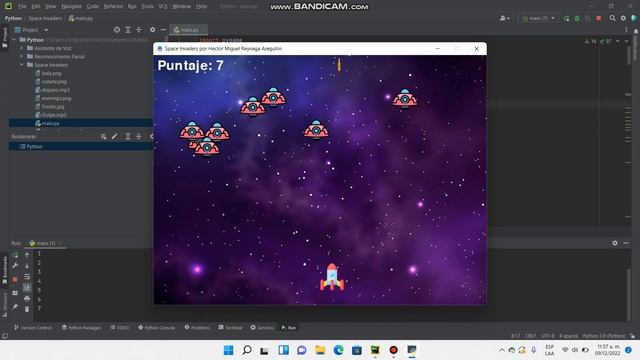640x360 pixels.
Task: Select Golpe.mp3 in the project tree
Action: pyautogui.click(x=54, y=115)
